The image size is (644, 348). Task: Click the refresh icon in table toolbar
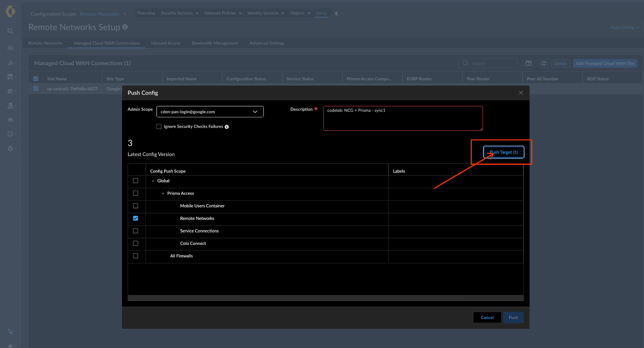pyautogui.click(x=543, y=63)
